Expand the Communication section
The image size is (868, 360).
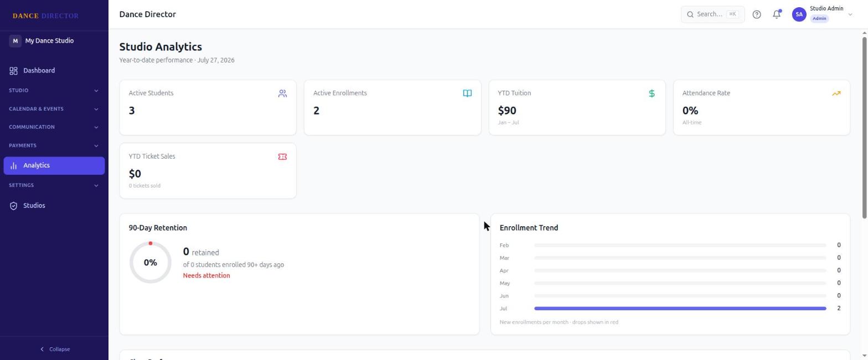[x=54, y=127]
